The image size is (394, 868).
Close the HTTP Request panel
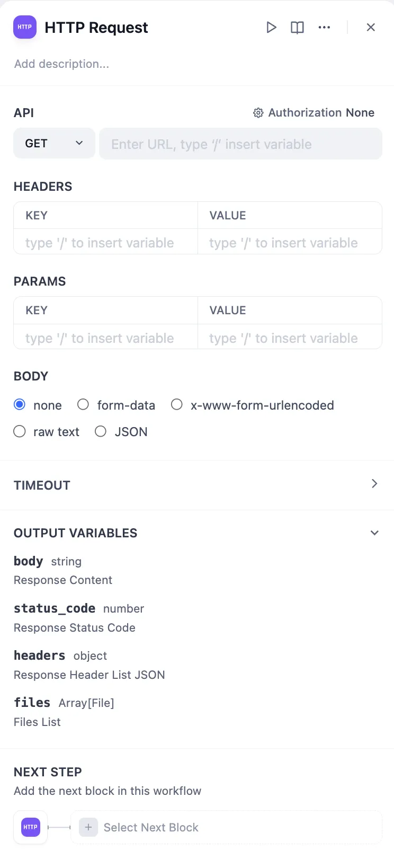click(x=371, y=28)
